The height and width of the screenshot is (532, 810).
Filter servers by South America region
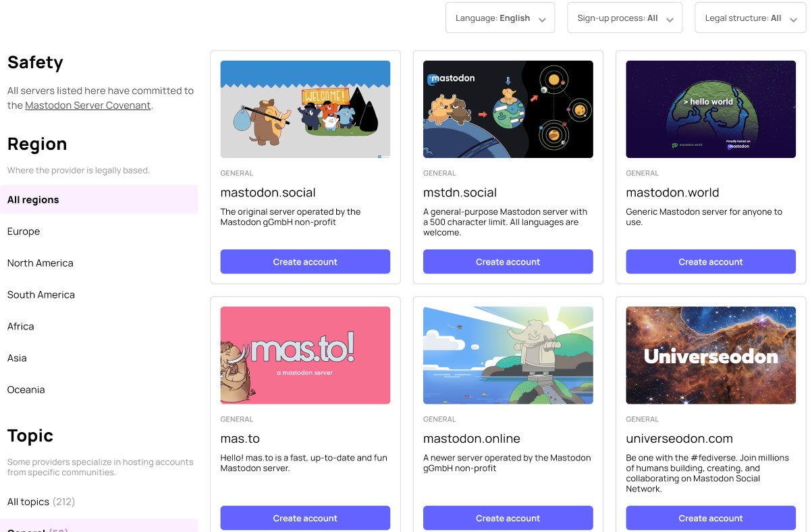coord(99,295)
